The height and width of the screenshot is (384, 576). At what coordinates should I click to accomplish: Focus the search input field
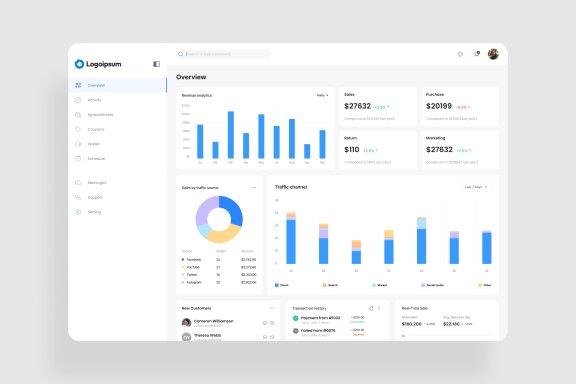pos(223,54)
